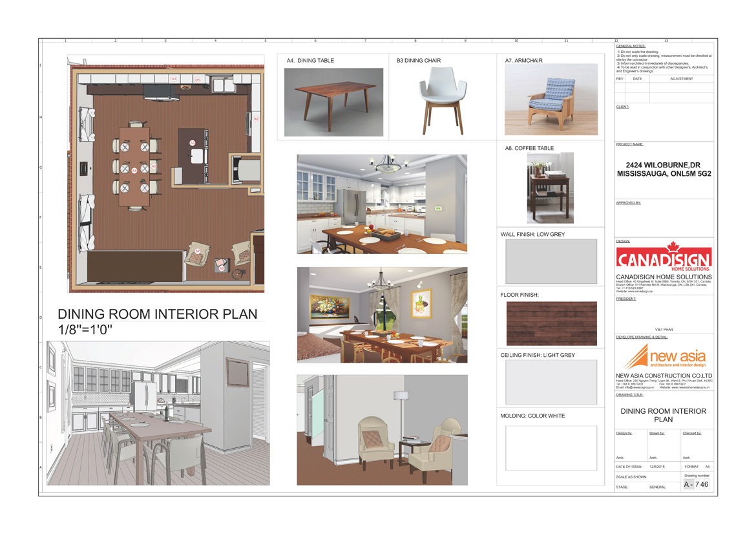The width and height of the screenshot is (756, 534).
Task: Open the A8 Coffee Table photo
Action: (550, 188)
